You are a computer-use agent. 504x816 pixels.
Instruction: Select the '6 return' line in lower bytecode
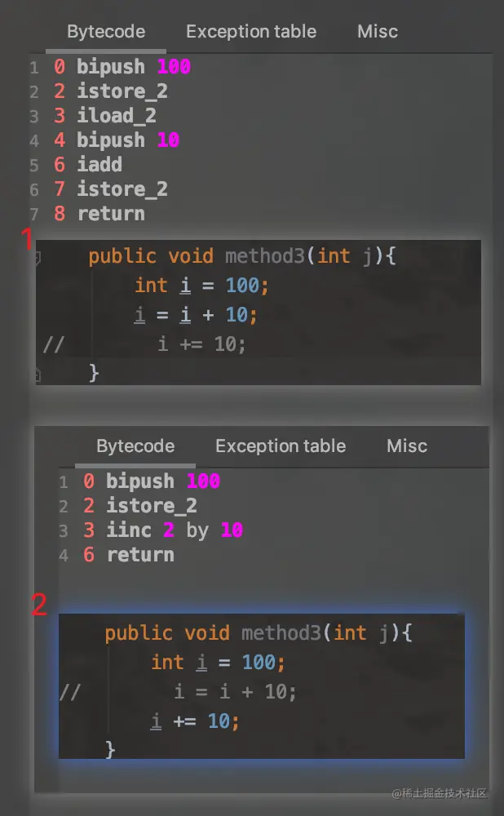point(130,555)
